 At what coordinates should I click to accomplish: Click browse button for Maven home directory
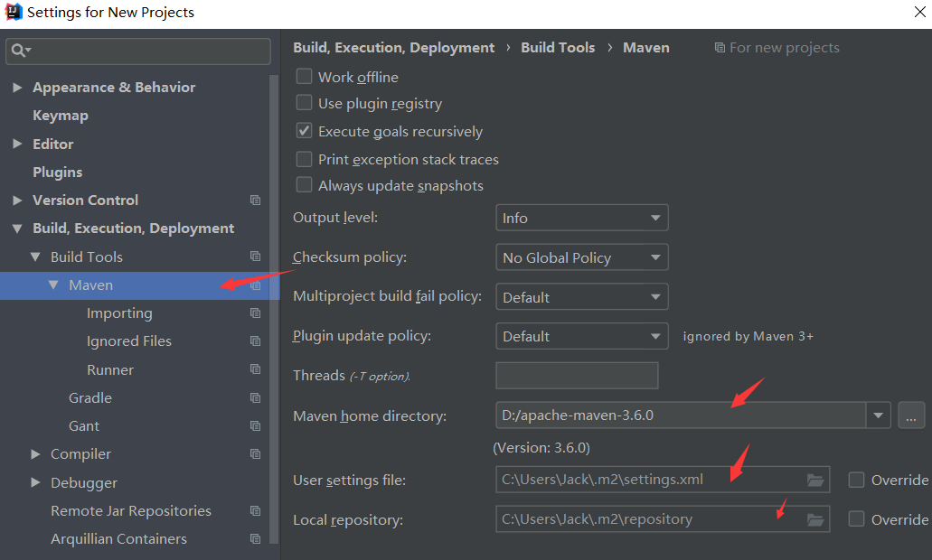[911, 415]
